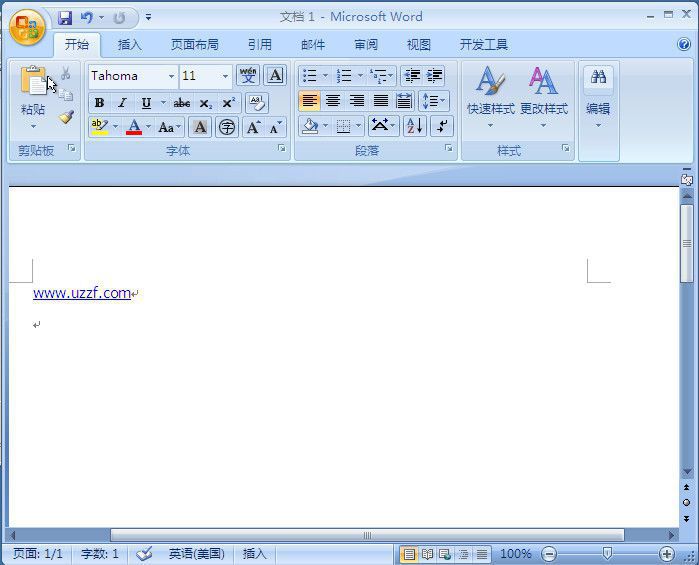
Task: Toggle italic formatting
Action: [122, 103]
